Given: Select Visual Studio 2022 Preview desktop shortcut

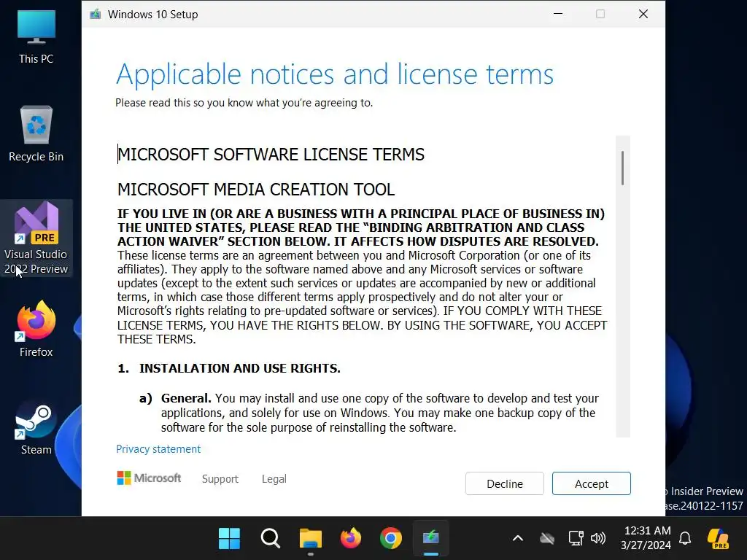Looking at the screenshot, I should (x=36, y=238).
